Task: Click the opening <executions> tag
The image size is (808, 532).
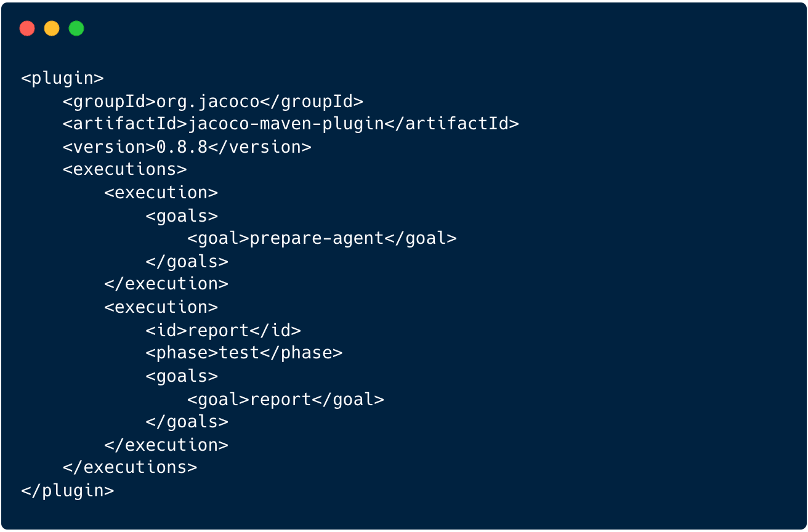Action: coord(124,170)
